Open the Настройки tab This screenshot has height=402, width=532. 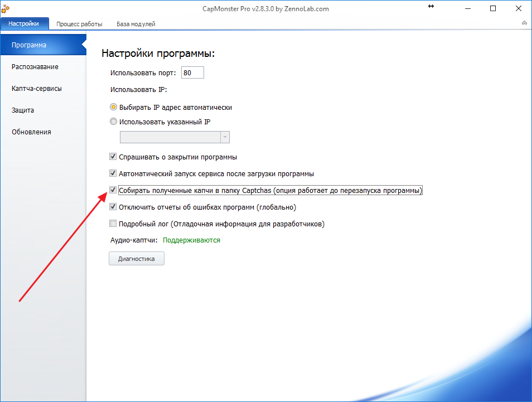pyautogui.click(x=24, y=23)
